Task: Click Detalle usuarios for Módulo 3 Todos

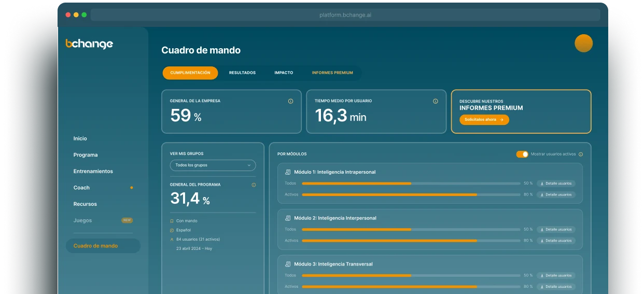Action: [556, 275]
